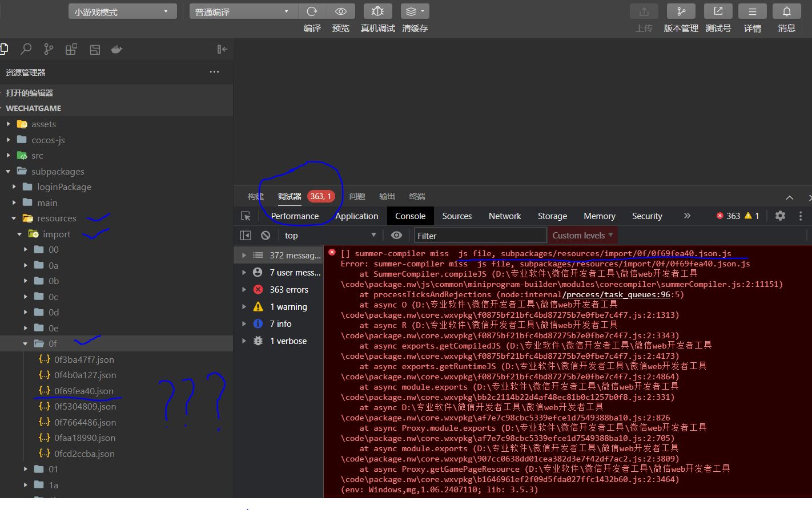Open the Storage tab

point(552,216)
